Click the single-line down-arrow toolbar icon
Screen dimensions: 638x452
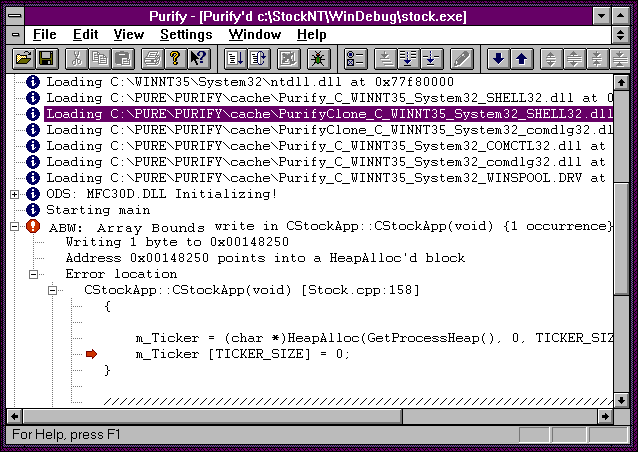pyautogui.click(x=431, y=59)
